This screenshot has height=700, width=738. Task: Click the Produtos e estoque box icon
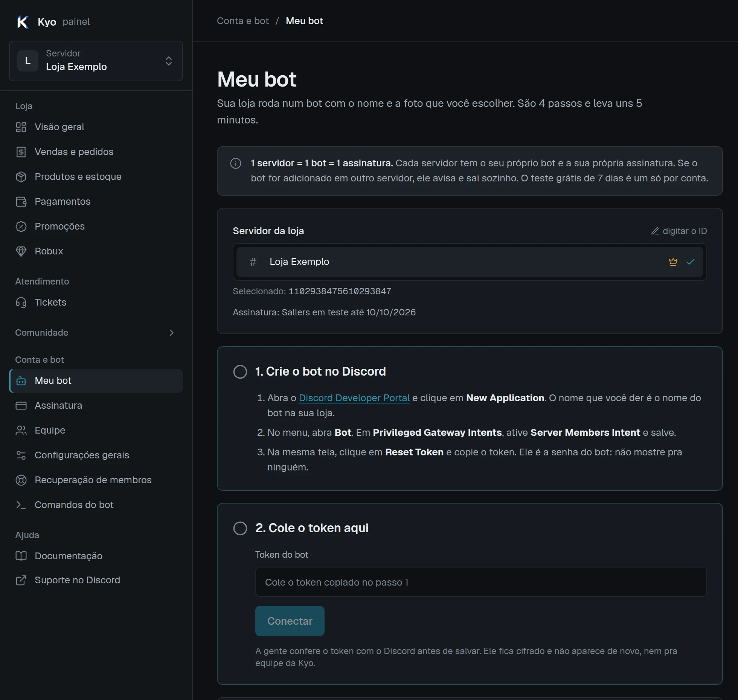click(21, 177)
